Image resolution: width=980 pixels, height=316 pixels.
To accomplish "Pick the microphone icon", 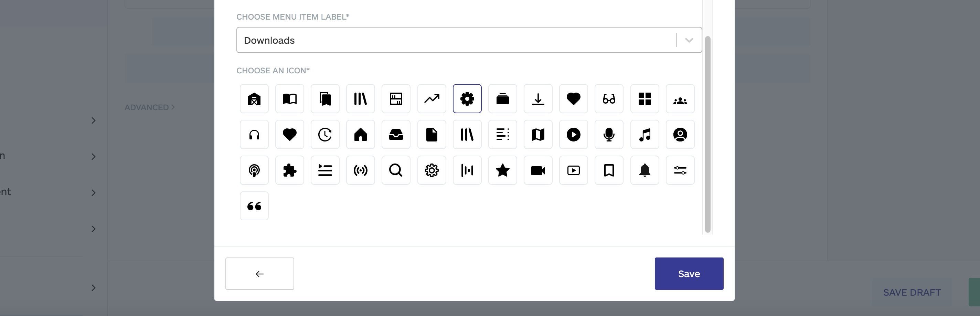I will click(x=608, y=134).
